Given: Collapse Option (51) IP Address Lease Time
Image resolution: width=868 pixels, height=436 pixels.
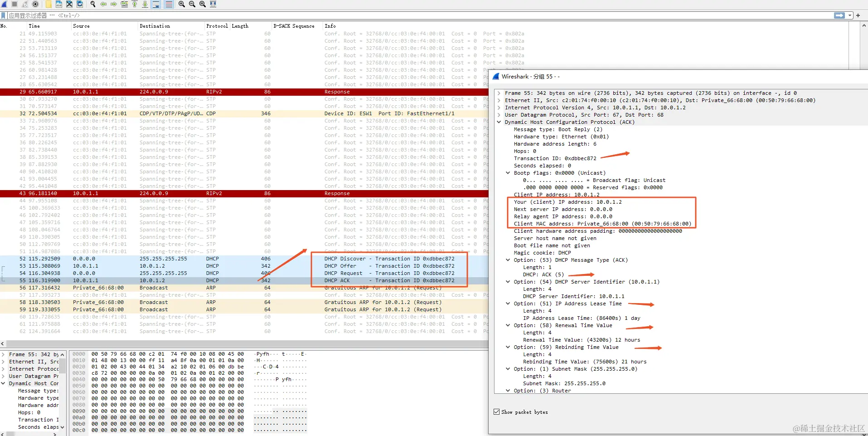Looking at the screenshot, I should coord(508,304).
